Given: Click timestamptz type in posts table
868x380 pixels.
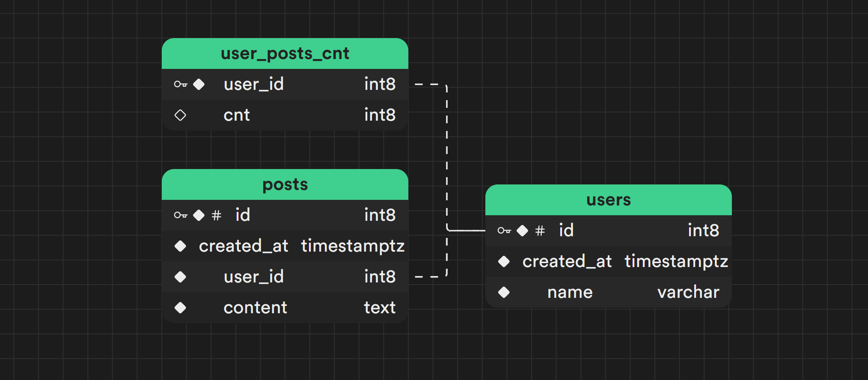Looking at the screenshot, I should 353,246.
